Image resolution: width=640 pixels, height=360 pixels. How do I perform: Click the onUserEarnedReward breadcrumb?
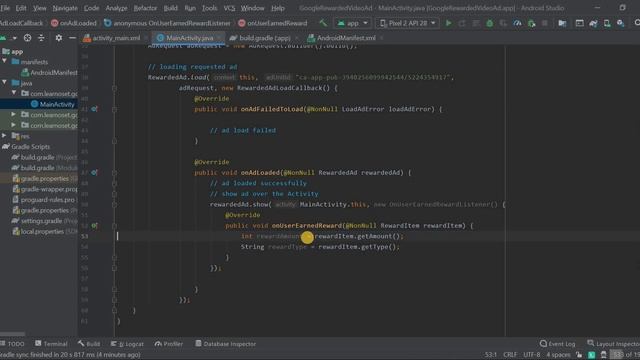273,23
